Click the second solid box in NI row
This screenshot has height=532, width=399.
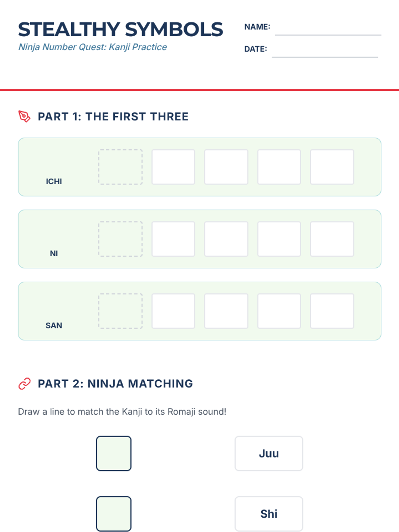pos(226,239)
